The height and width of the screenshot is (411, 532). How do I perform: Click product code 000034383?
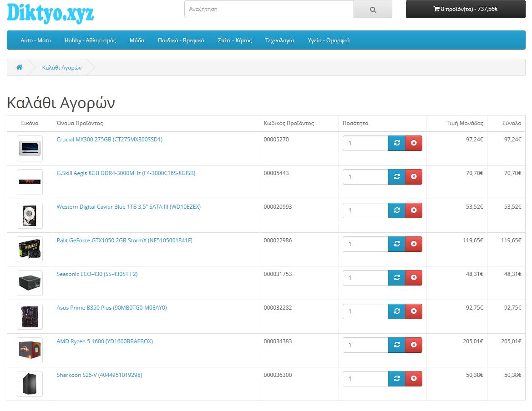278,341
